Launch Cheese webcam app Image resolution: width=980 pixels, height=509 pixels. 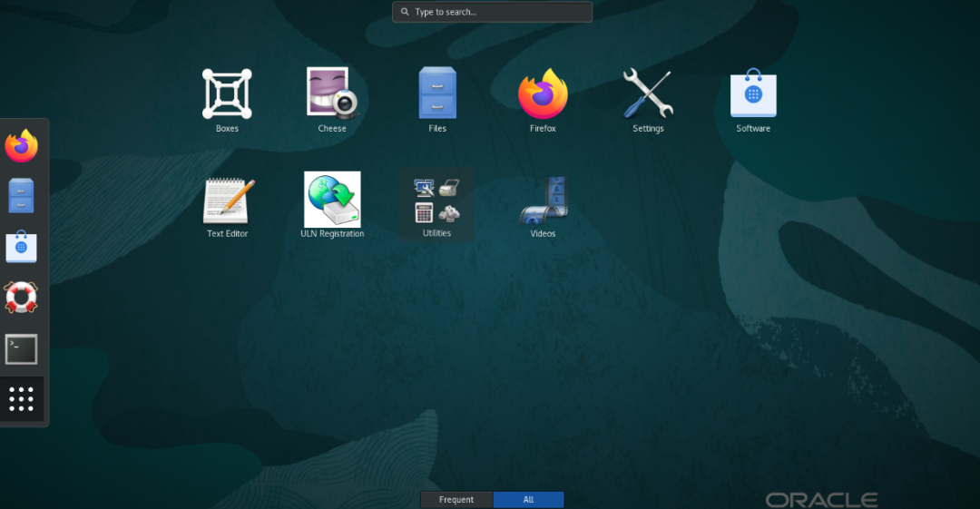(x=332, y=93)
